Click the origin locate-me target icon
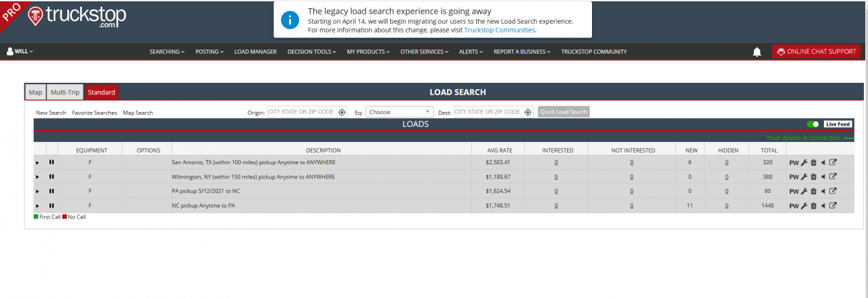 pos(342,112)
